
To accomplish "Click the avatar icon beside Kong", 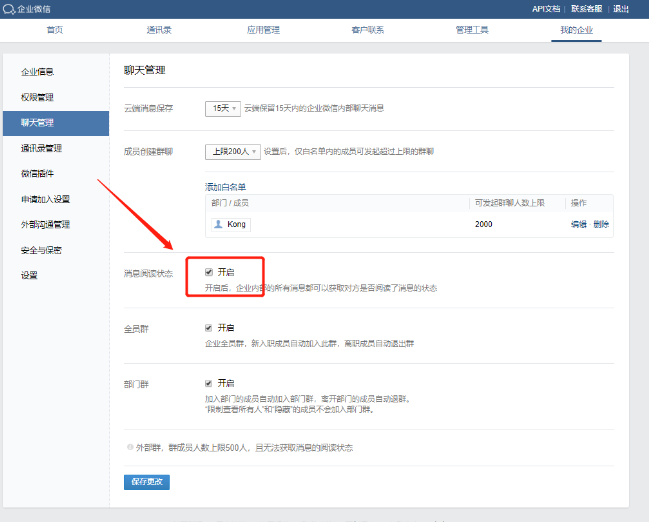I will 218,224.
